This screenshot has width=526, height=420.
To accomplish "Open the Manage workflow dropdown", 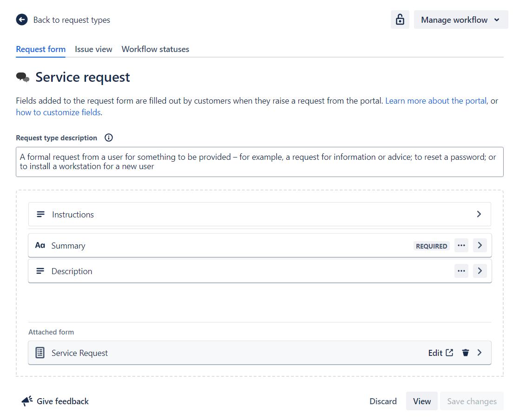I will tap(460, 20).
